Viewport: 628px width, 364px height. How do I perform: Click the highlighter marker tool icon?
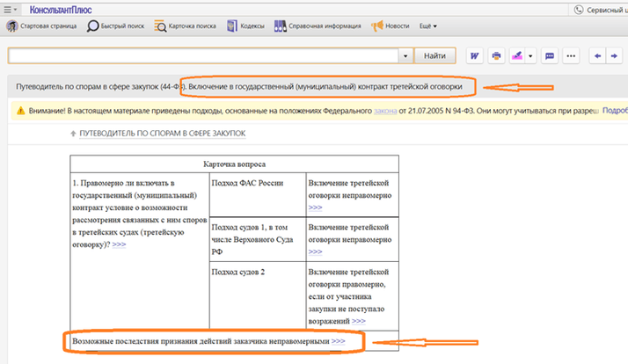point(517,55)
